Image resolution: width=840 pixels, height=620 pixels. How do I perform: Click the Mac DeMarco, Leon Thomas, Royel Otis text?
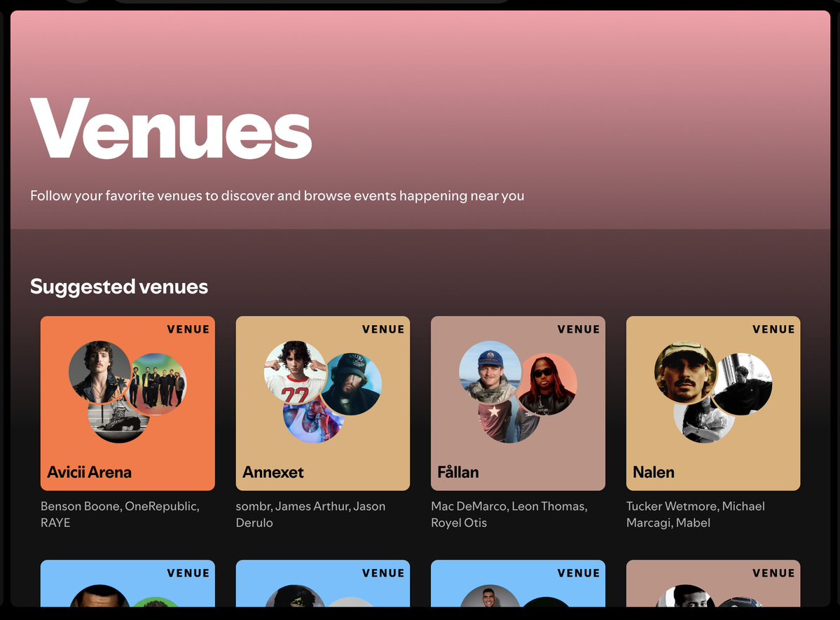(x=509, y=514)
